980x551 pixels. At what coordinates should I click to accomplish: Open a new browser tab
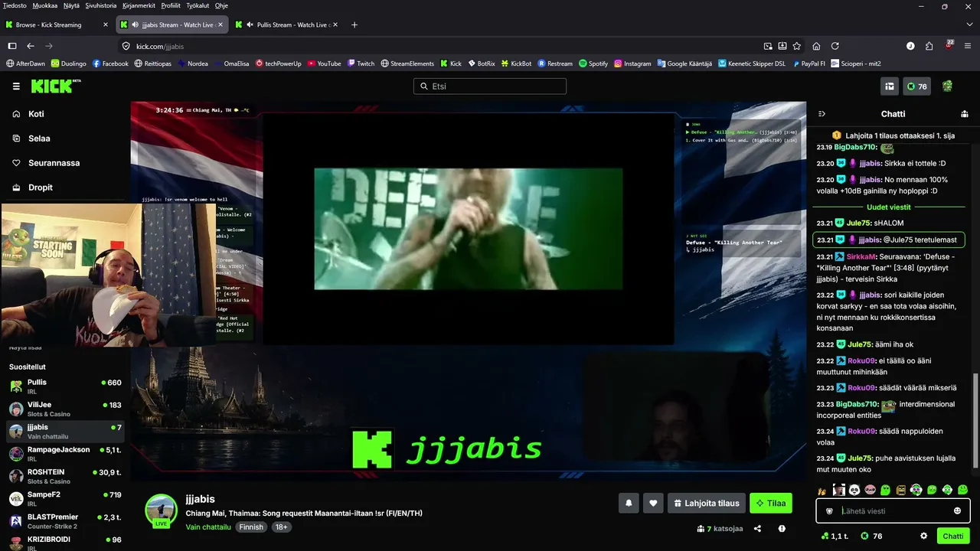[x=354, y=24]
